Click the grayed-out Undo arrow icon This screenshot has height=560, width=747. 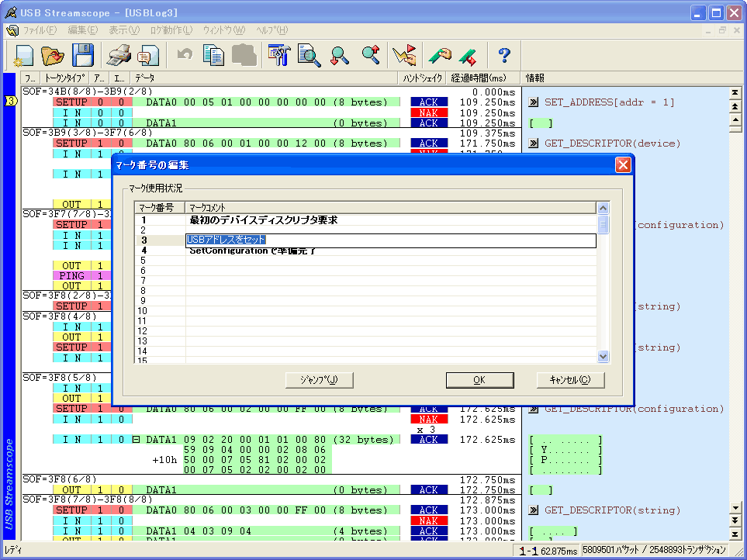pyautogui.click(x=185, y=54)
